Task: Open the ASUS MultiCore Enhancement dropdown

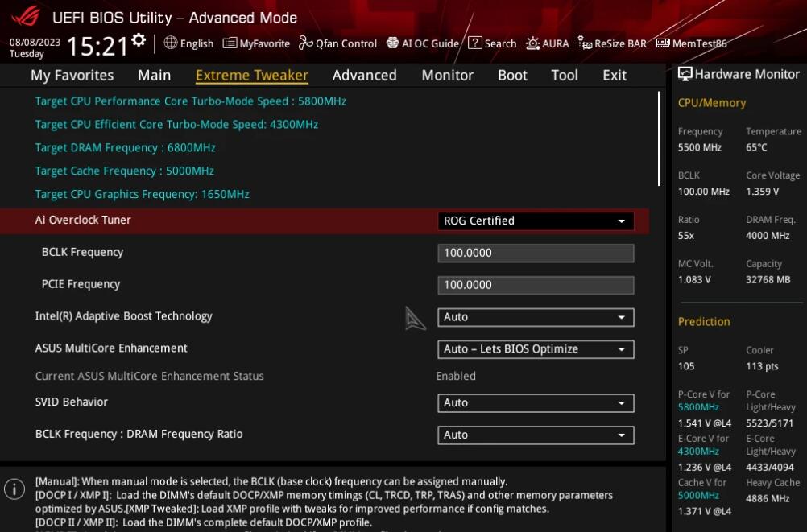Action: [x=535, y=348]
